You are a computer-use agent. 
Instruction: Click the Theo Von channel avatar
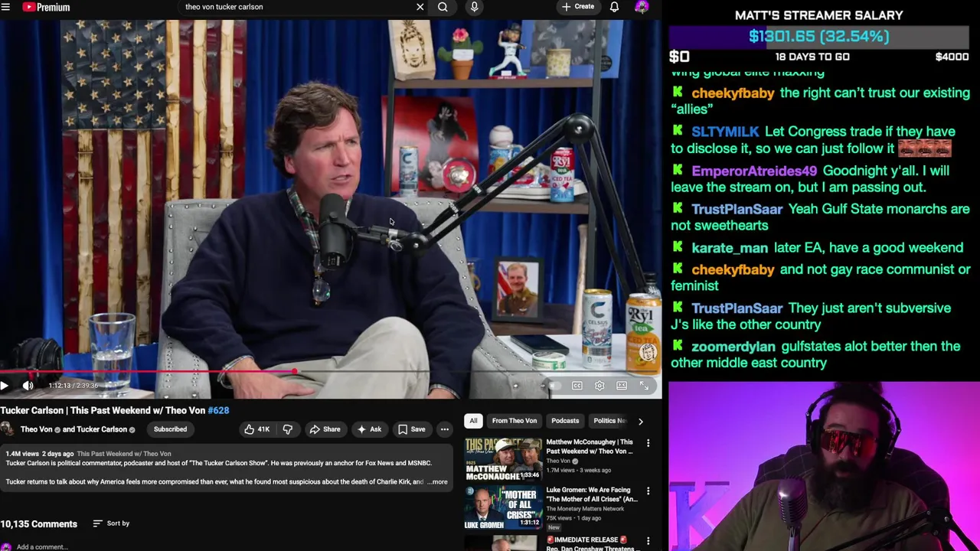tap(6, 429)
